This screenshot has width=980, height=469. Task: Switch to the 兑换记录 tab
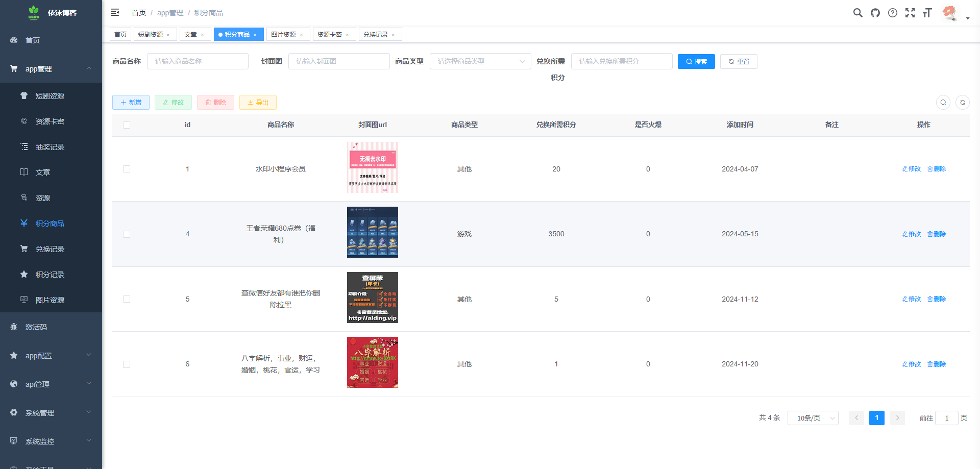(376, 35)
